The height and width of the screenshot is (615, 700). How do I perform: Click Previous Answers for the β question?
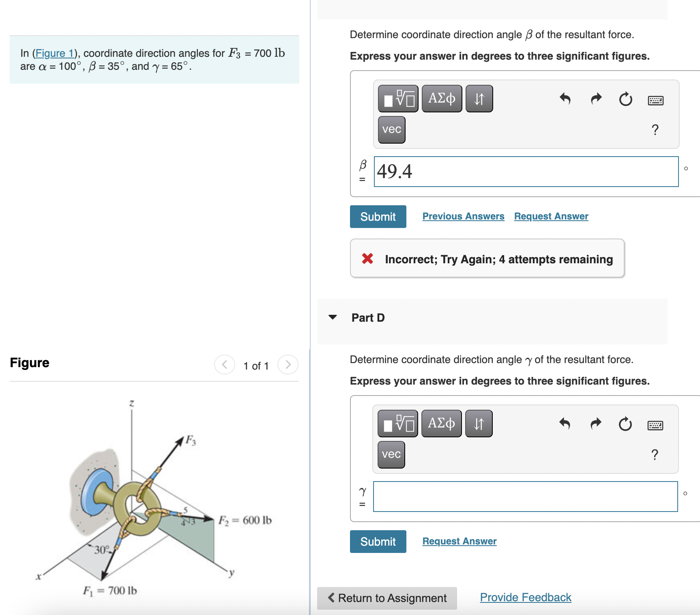pos(463,216)
